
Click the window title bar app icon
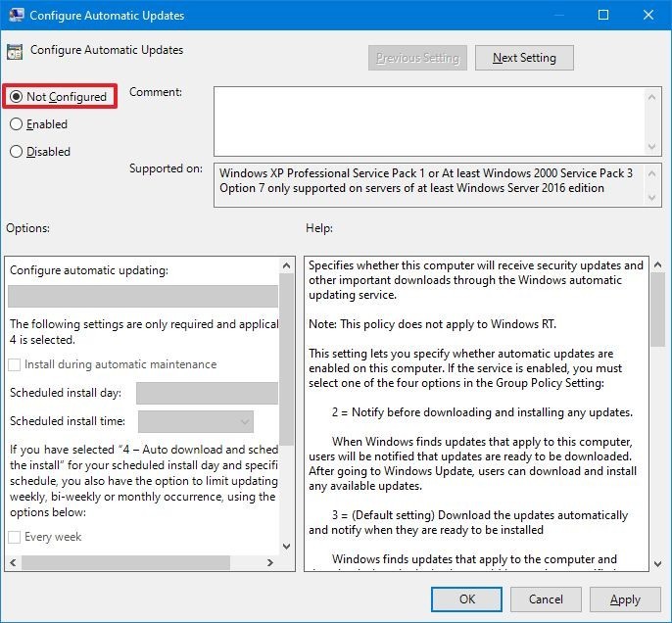tap(16, 15)
